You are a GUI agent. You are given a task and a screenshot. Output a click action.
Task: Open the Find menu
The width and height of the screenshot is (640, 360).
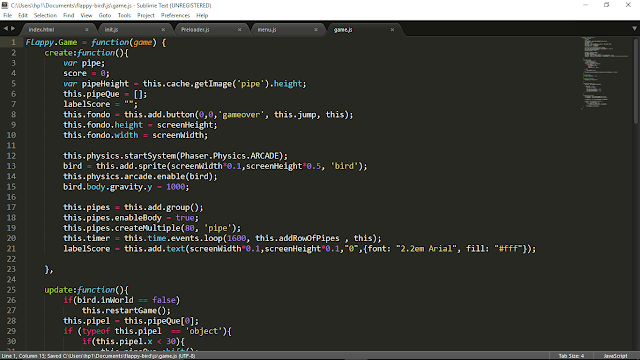pos(69,16)
